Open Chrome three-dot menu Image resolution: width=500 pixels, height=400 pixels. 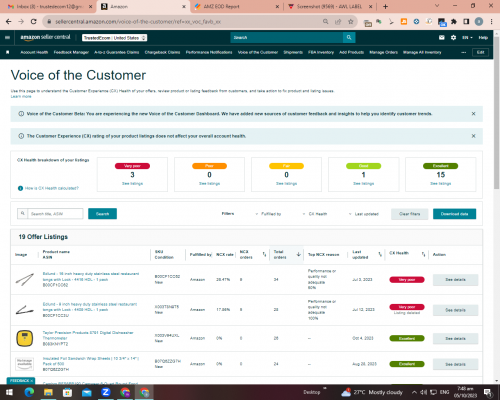pos(491,22)
